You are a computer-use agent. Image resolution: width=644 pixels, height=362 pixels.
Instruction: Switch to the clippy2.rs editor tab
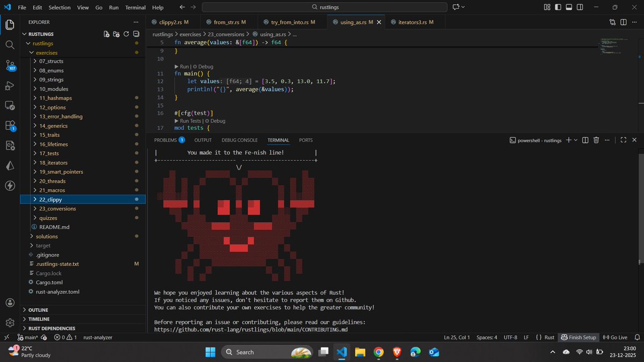pos(173,22)
